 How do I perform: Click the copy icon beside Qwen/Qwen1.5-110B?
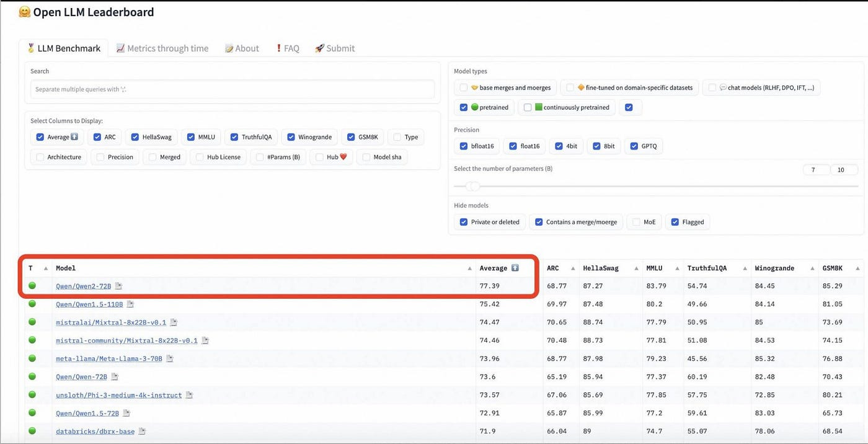click(130, 304)
